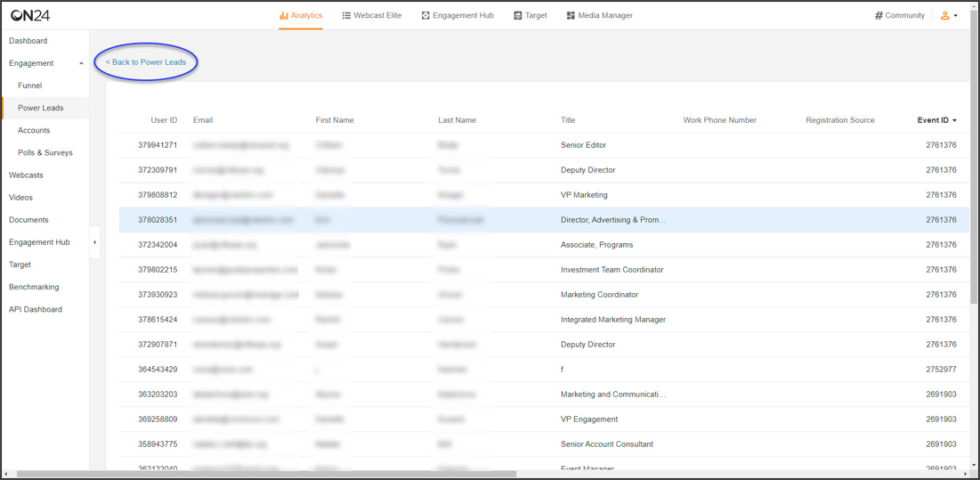Viewport: 980px width, 480px height.
Task: Select User ID 372342004
Action: tap(158, 245)
